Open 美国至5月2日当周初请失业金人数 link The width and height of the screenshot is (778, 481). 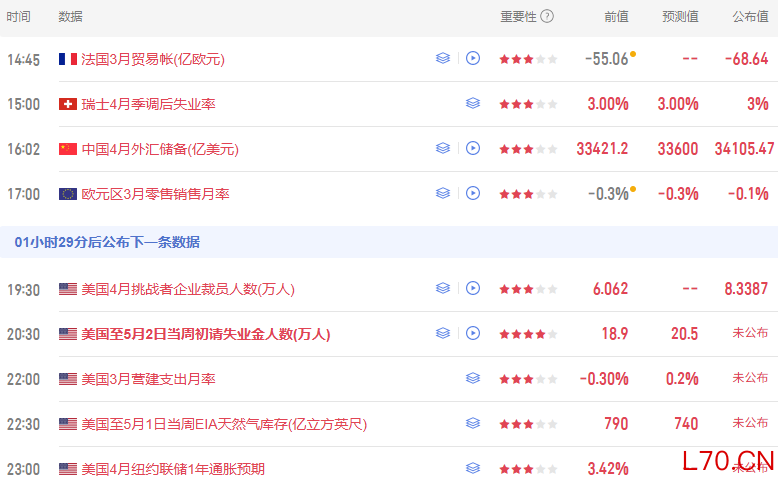click(205, 334)
